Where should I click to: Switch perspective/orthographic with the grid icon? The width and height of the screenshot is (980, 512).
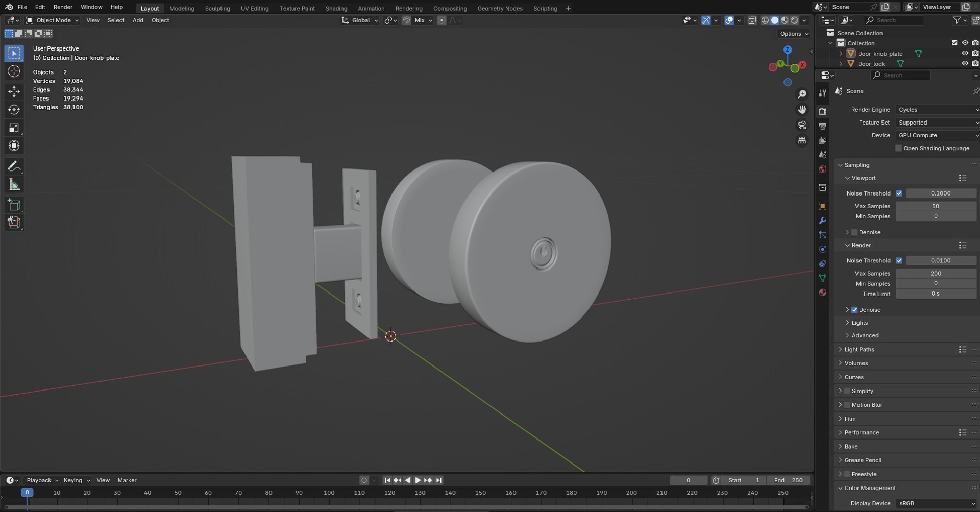pyautogui.click(x=802, y=140)
